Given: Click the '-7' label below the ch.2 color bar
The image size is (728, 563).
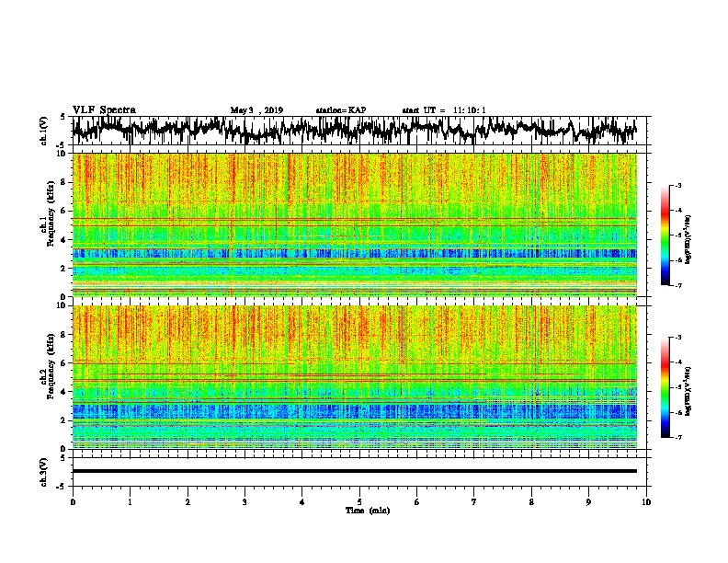Looking at the screenshot, I should [x=677, y=437].
